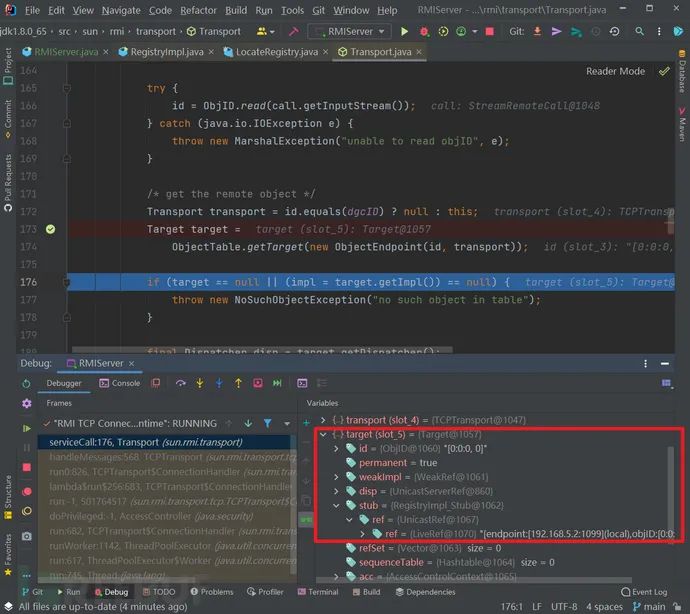690x614 pixels.
Task: Open Search Everywhere magnifier
Action: [x=639, y=31]
